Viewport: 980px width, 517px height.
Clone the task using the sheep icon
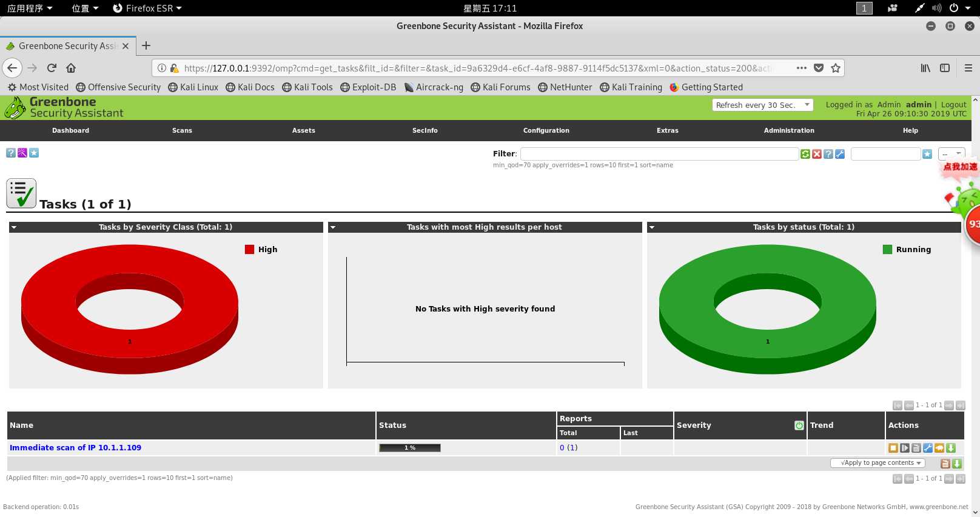939,448
